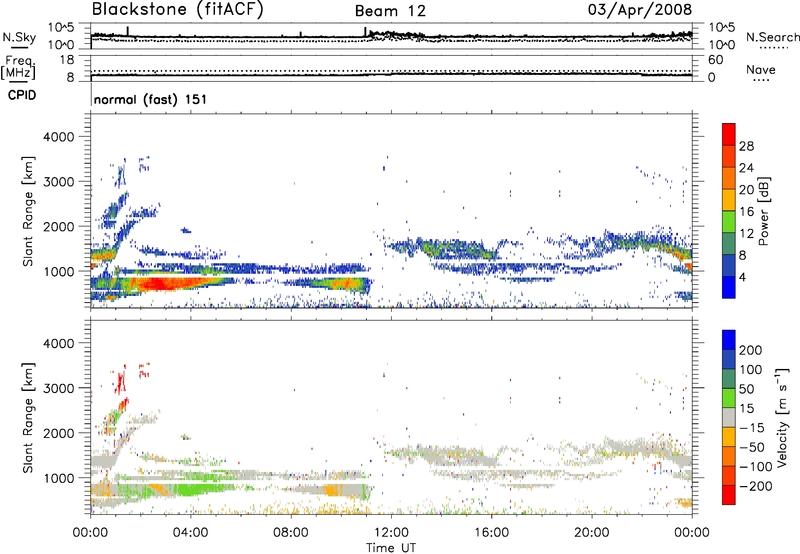Click the bright blue bottom segment of Power colorbar
800x554 pixels.
pyautogui.click(x=729, y=288)
